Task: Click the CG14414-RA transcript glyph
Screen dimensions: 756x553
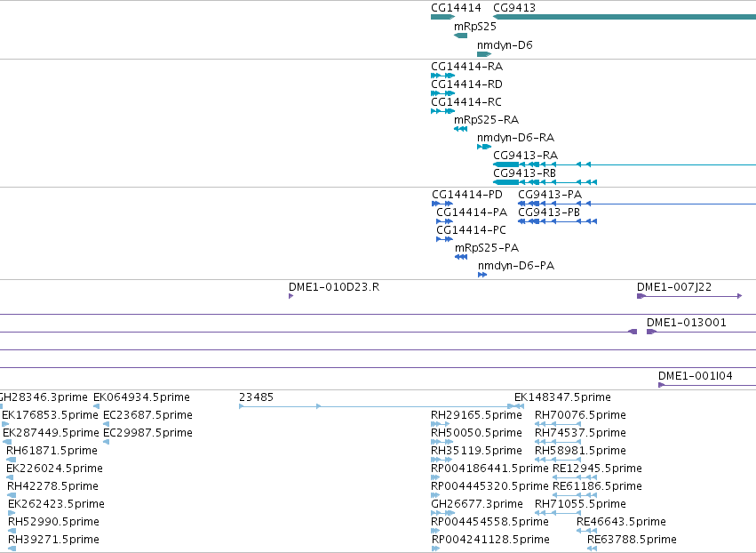Action: 442,76
